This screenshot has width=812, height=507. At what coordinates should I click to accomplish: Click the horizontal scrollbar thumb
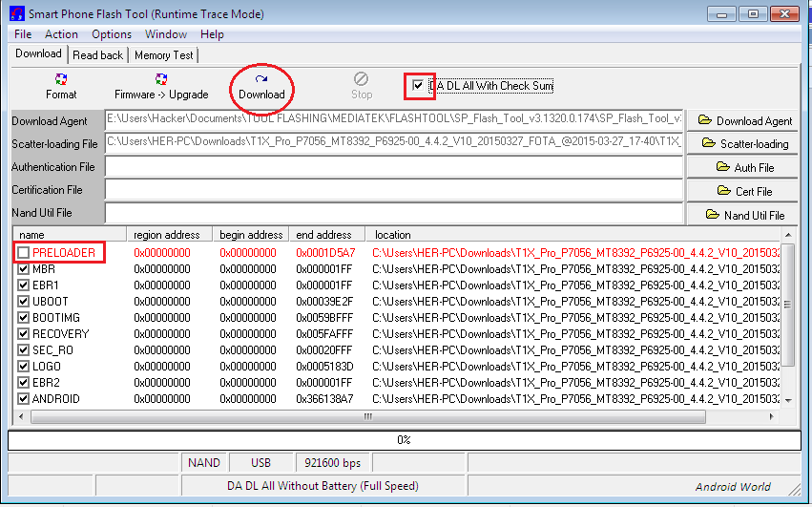pyautogui.click(x=367, y=416)
